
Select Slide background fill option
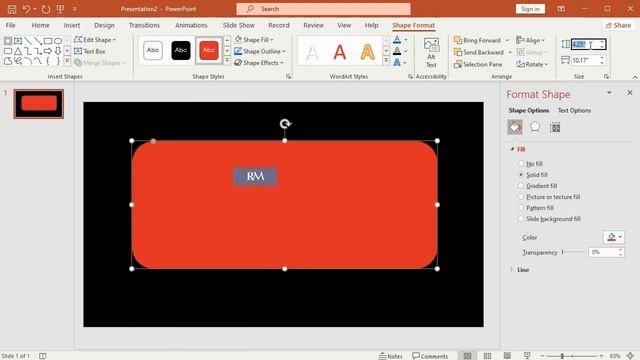point(549,219)
